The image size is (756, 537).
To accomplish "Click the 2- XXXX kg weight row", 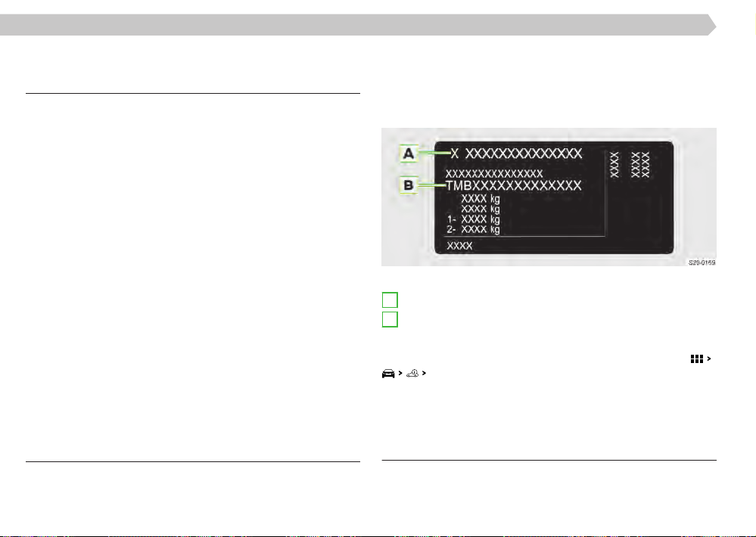I will point(473,230).
